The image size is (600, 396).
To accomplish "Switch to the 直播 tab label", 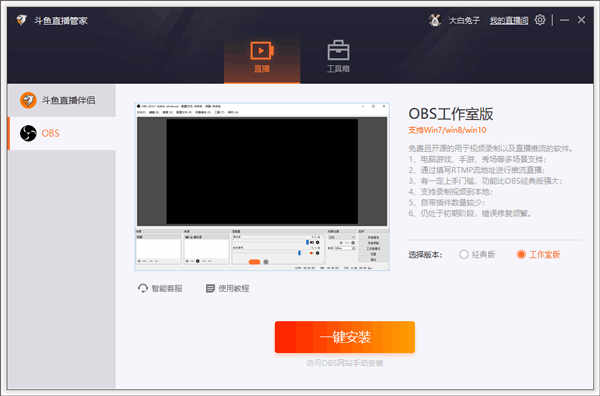I will (262, 69).
